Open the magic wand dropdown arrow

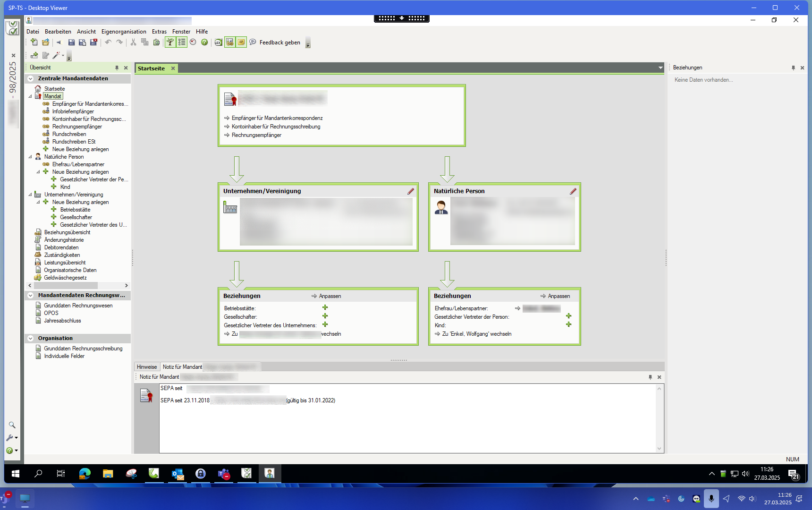pos(63,56)
